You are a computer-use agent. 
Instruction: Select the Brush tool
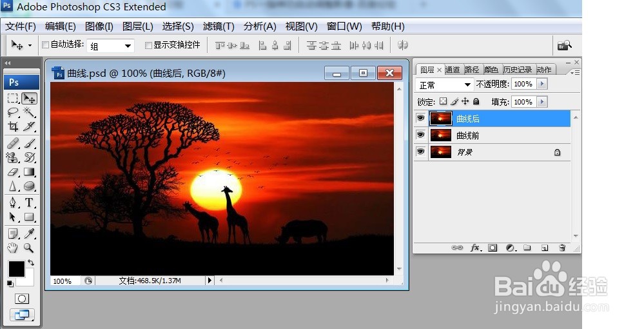point(29,143)
